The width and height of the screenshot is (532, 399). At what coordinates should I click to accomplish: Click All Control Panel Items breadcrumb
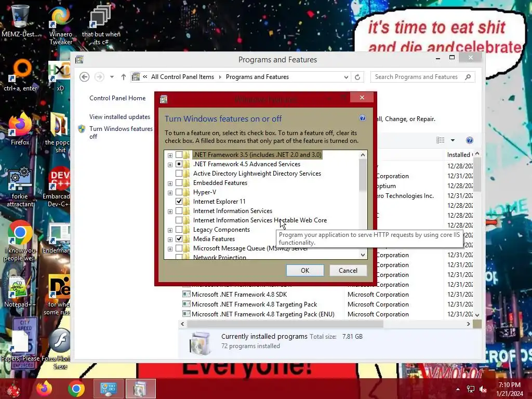pyautogui.click(x=182, y=77)
